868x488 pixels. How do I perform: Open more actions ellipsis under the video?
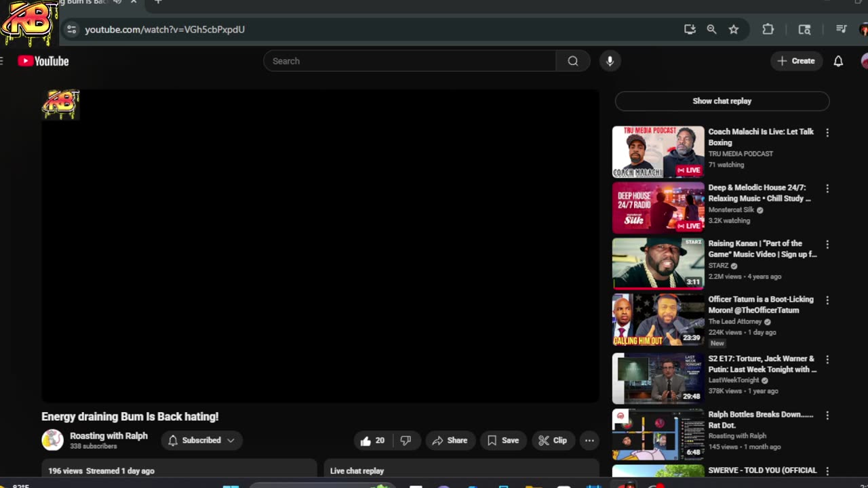pos(589,441)
